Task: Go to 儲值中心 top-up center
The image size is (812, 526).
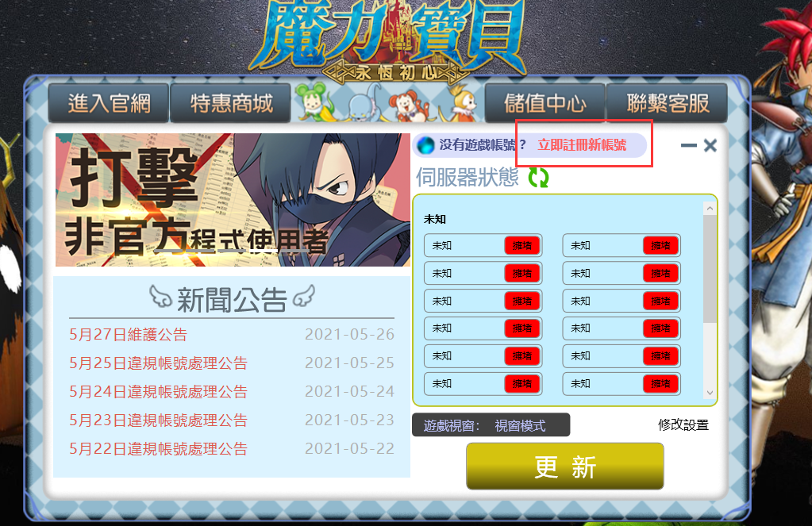Action: point(545,103)
